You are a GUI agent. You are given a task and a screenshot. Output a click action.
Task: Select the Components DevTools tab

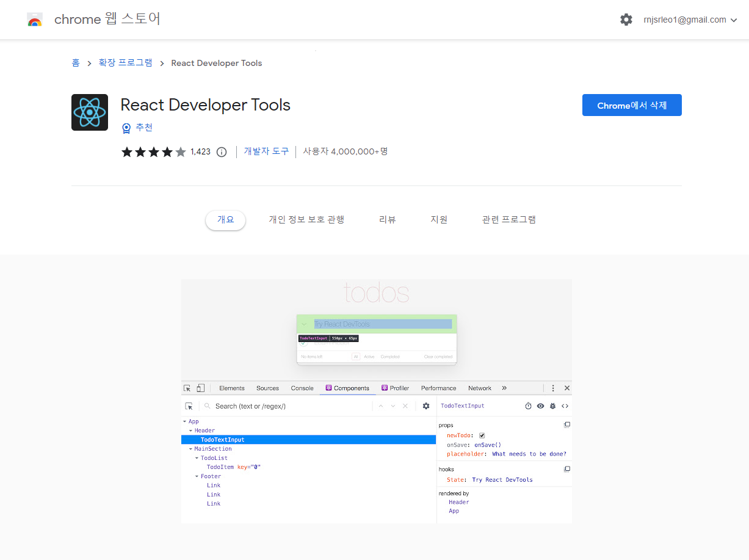click(347, 388)
